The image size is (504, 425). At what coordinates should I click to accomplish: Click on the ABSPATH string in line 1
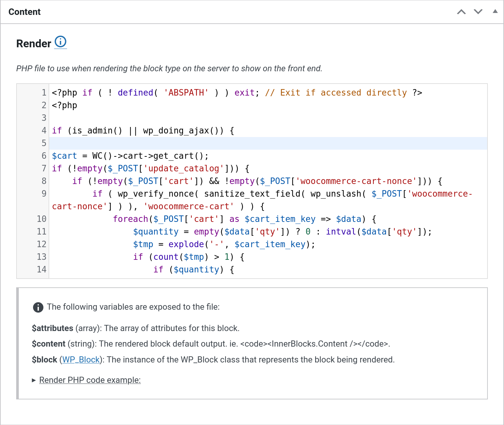point(186,93)
